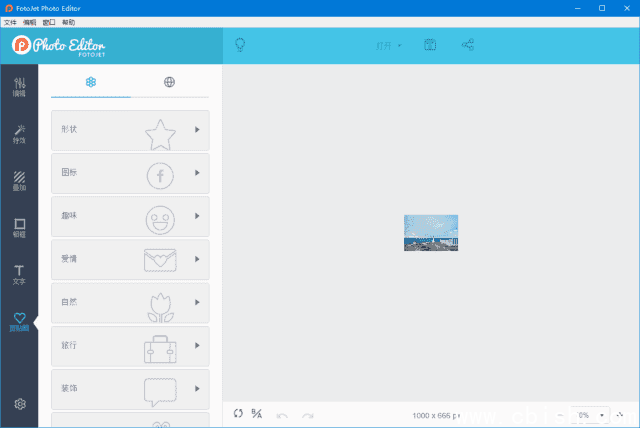Expand the 形状 (Shapes) category
The image size is (640, 428).
[130, 130]
